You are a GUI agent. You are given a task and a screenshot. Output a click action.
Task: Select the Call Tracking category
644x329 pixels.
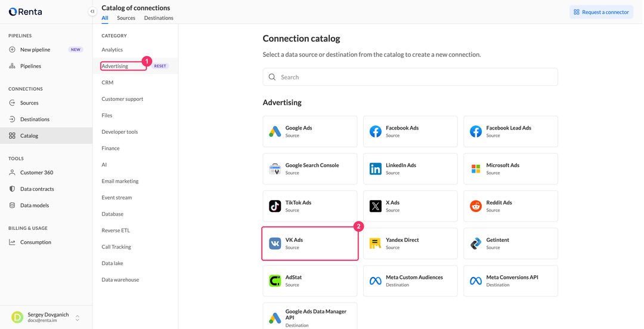(116, 247)
